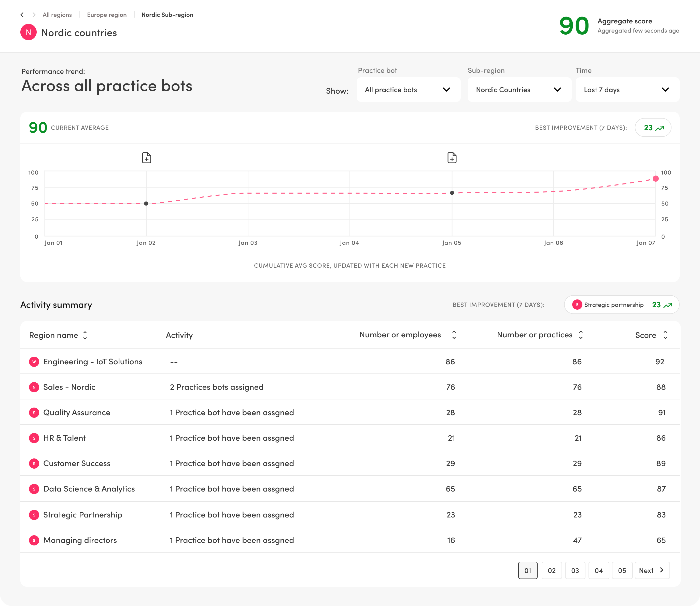This screenshot has width=700, height=606.
Task: Click the document-plus icon above Jan 05
Action: (x=452, y=157)
